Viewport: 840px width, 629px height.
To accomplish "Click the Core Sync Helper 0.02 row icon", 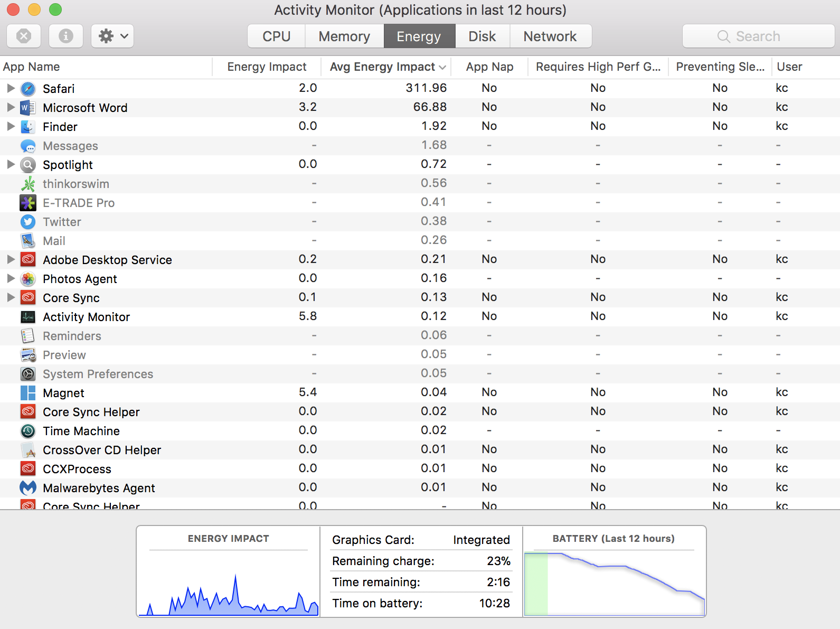I will pos(28,412).
